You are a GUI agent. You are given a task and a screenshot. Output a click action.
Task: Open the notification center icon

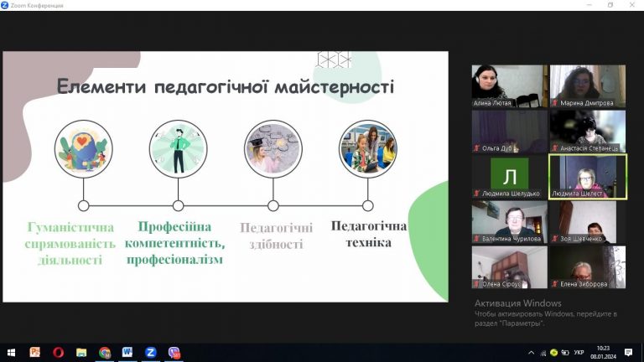point(628,352)
